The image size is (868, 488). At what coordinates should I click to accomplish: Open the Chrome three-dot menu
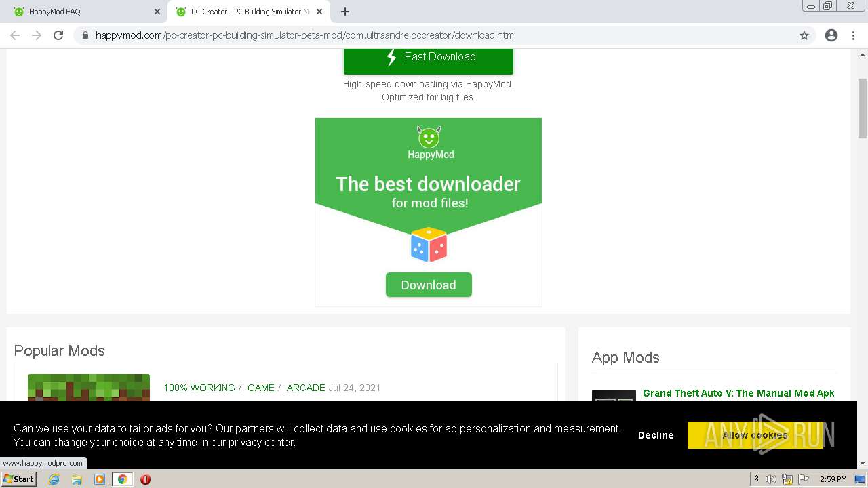point(853,35)
